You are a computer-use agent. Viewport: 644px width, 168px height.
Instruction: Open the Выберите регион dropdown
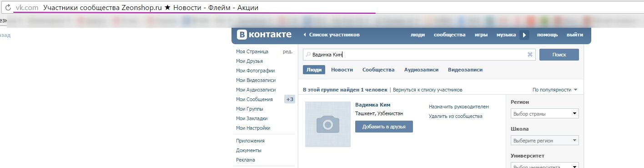click(545, 141)
